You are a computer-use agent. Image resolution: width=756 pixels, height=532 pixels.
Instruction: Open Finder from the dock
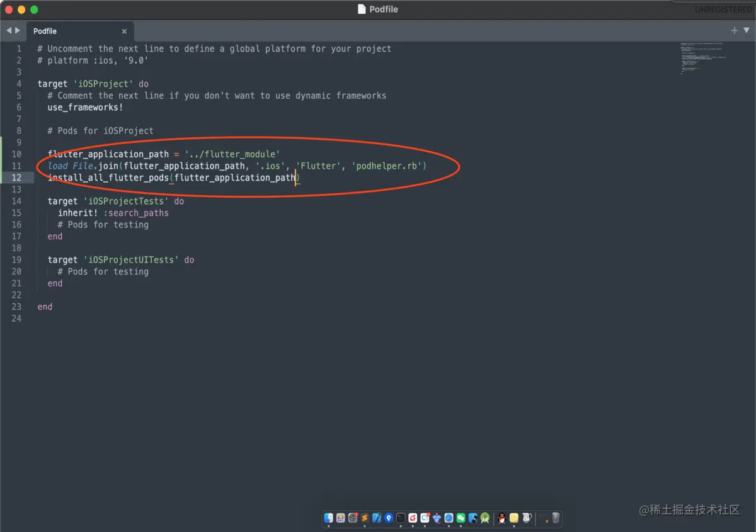click(x=329, y=518)
